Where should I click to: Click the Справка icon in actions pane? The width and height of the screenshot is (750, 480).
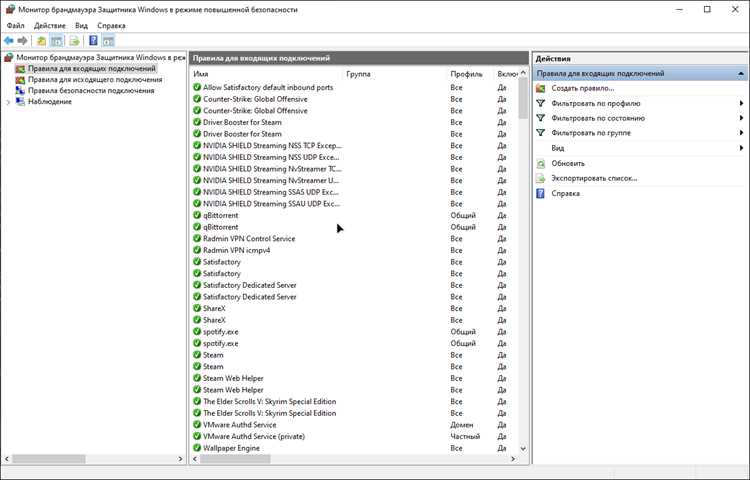(540, 193)
